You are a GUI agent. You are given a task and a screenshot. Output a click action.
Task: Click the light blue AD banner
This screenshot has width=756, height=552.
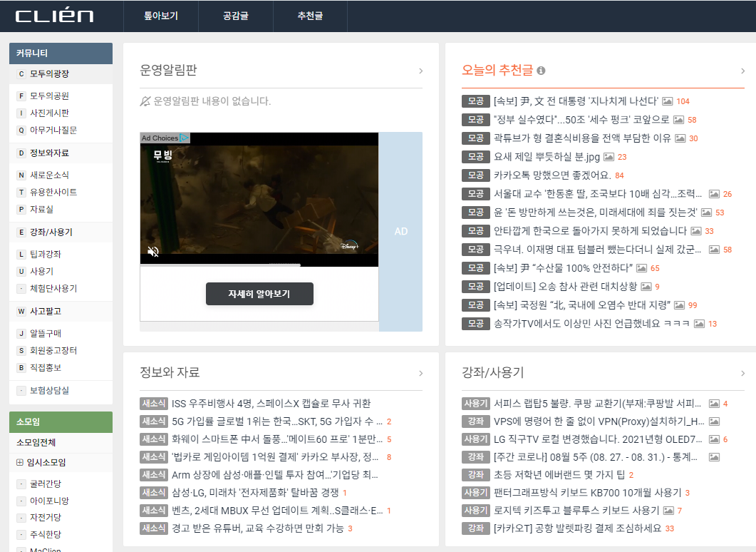pos(400,232)
